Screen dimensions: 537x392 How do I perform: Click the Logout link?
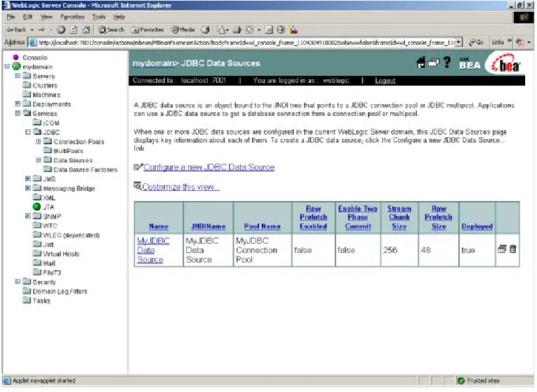[x=385, y=80]
